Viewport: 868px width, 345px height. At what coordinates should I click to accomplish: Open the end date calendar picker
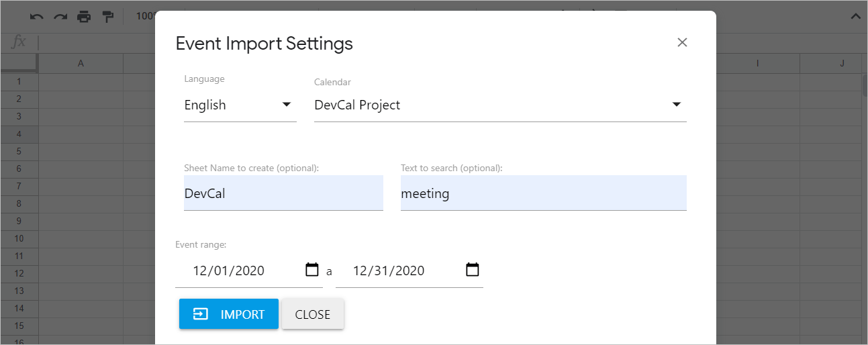click(473, 270)
